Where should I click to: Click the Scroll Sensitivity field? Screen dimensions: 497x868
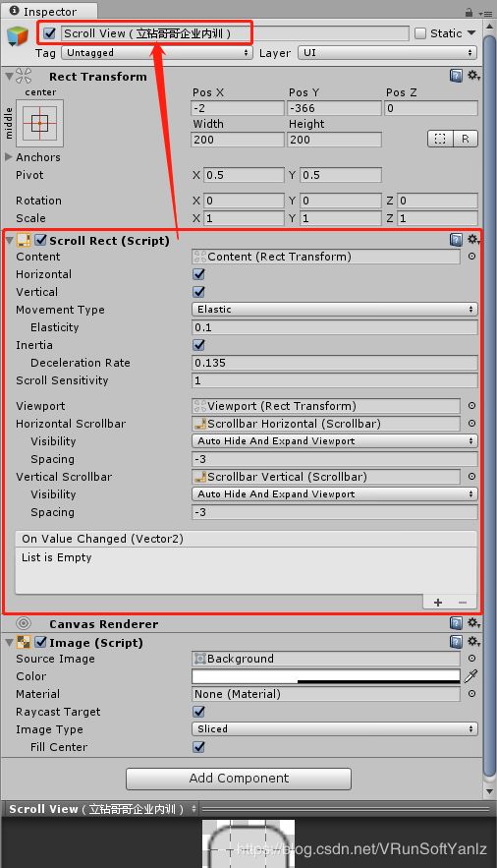point(335,380)
